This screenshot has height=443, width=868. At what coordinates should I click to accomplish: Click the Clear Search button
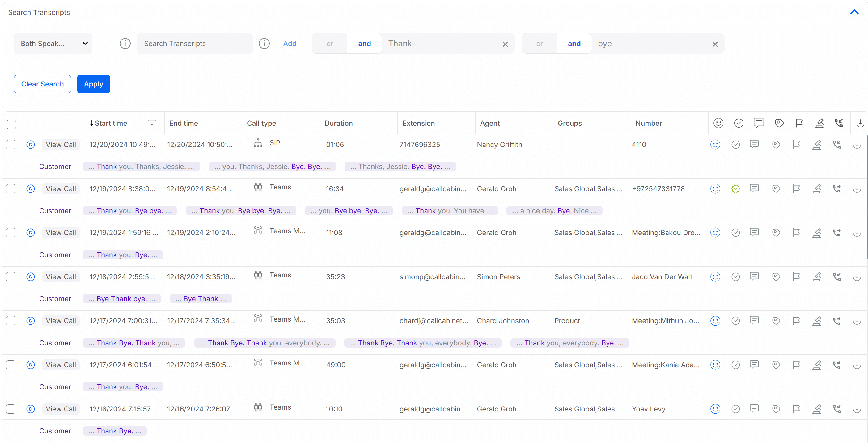click(x=42, y=84)
